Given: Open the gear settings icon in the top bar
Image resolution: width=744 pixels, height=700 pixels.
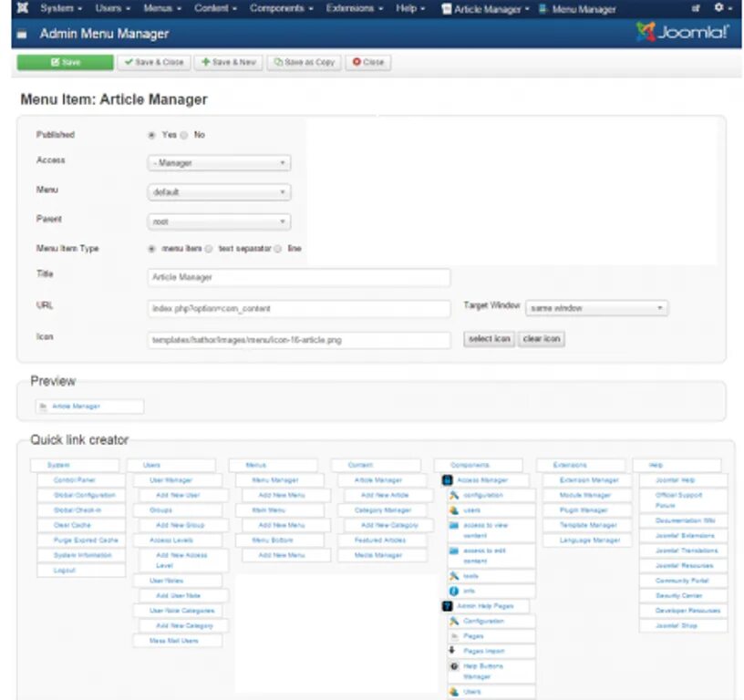Looking at the screenshot, I should point(719,8).
